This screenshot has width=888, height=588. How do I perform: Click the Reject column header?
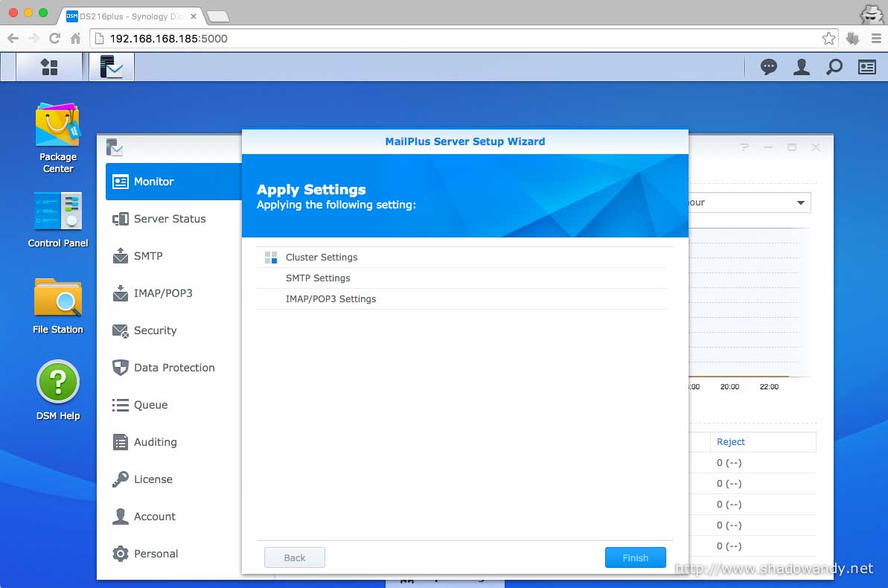[731, 442]
